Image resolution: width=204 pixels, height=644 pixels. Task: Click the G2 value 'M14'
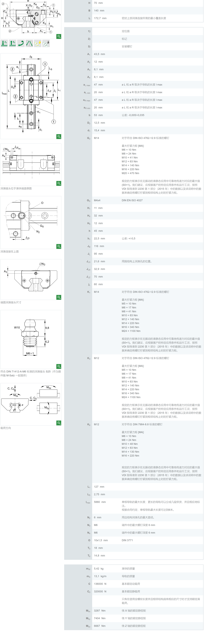[x=97, y=138]
